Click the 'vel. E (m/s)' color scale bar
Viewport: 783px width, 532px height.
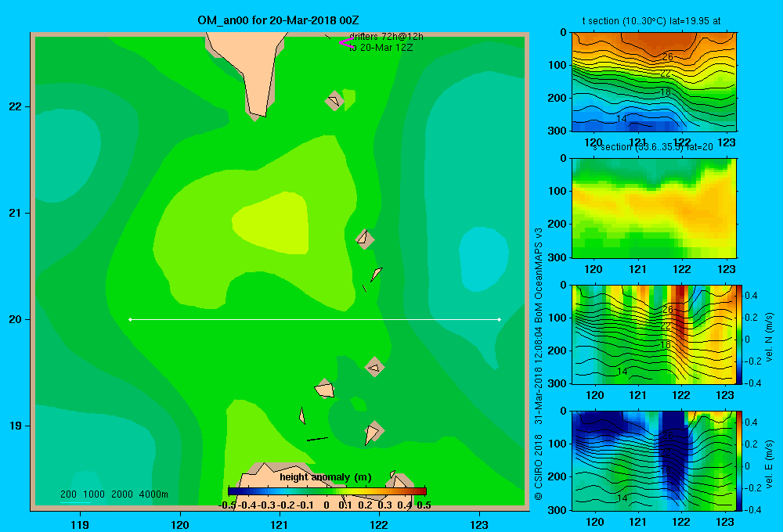(740, 461)
